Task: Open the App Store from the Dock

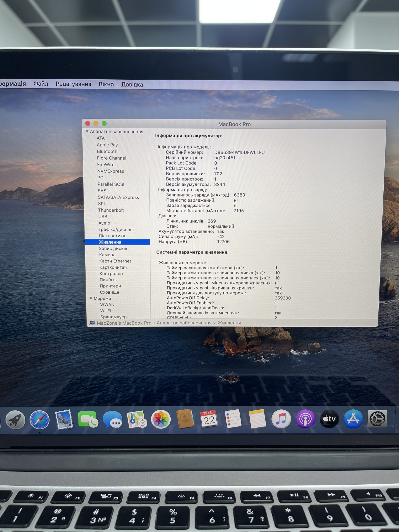Action: 353,419
